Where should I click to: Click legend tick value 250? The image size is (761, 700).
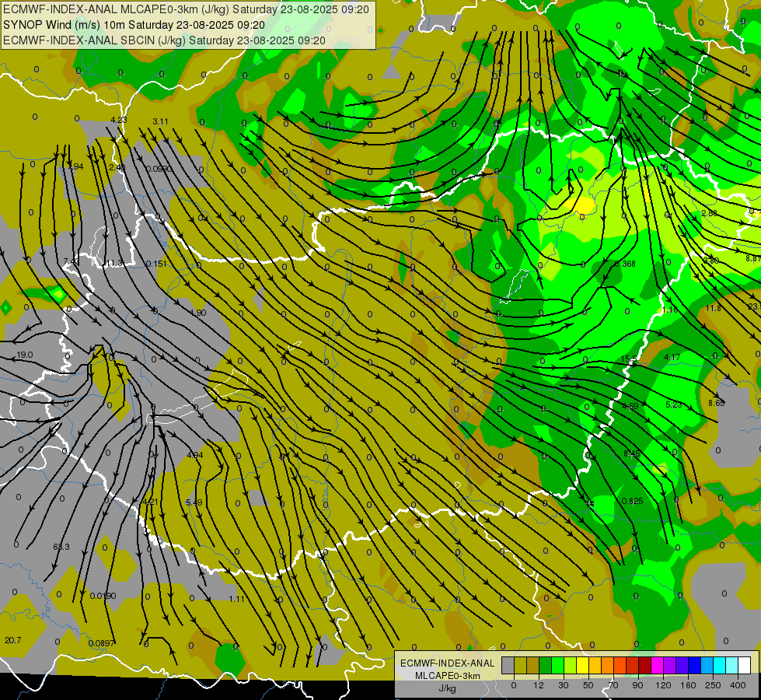(x=713, y=685)
